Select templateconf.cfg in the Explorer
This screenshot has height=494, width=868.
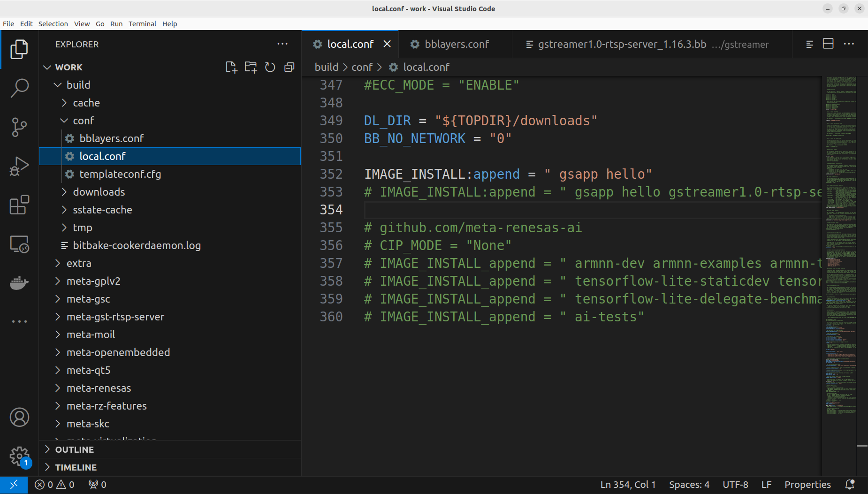coord(120,174)
